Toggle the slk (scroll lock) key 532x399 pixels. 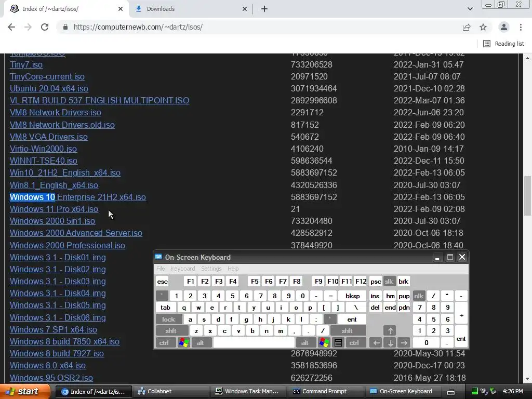389,281
